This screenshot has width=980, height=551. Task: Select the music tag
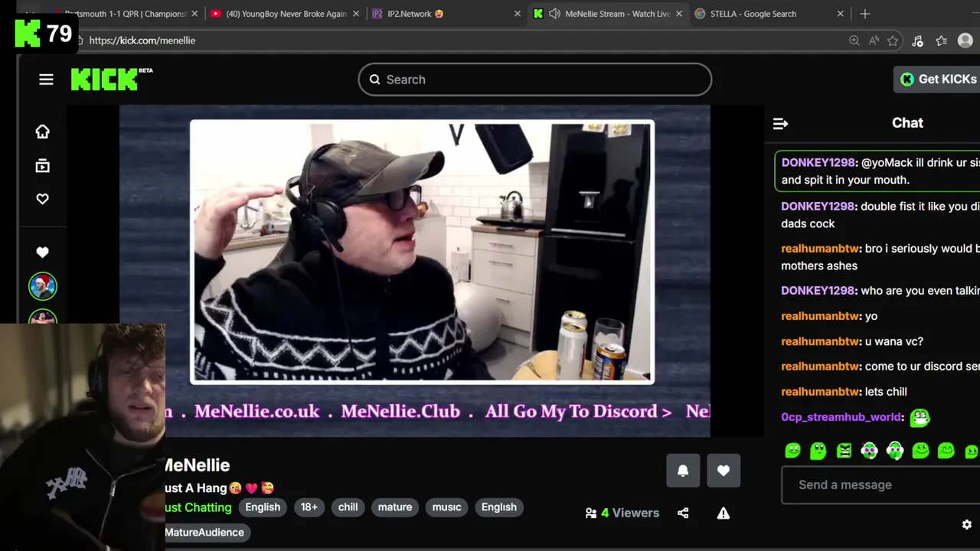tap(446, 507)
